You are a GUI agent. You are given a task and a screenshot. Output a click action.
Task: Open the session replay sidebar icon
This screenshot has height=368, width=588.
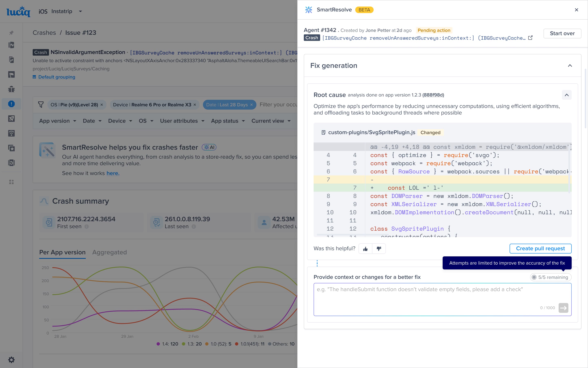[11, 74]
